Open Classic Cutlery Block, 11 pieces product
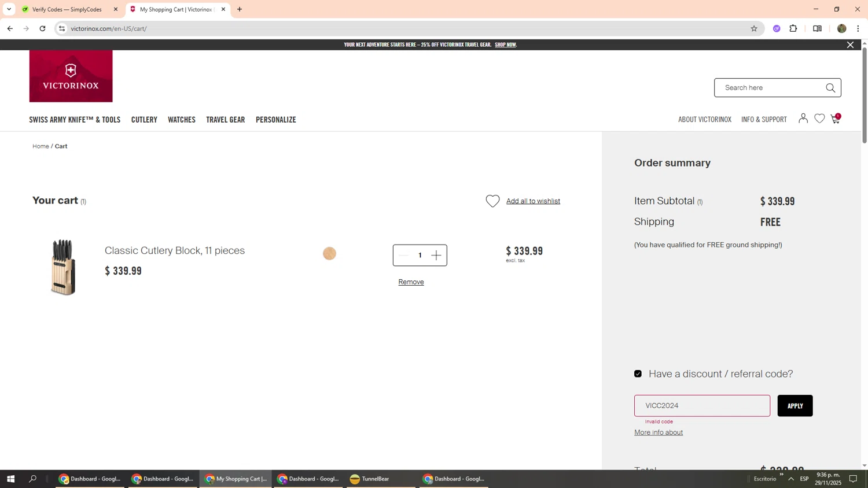Viewport: 868px width, 488px height. [175, 250]
